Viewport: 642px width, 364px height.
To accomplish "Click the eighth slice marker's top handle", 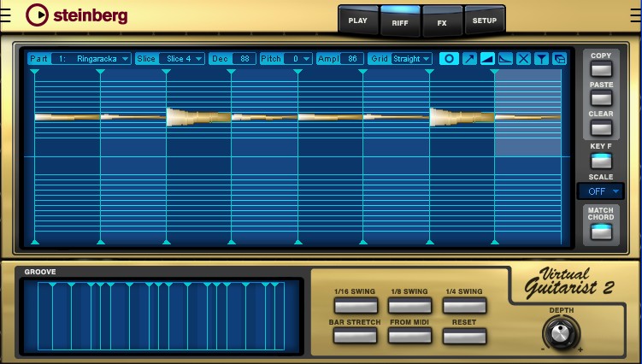I will click(x=495, y=72).
